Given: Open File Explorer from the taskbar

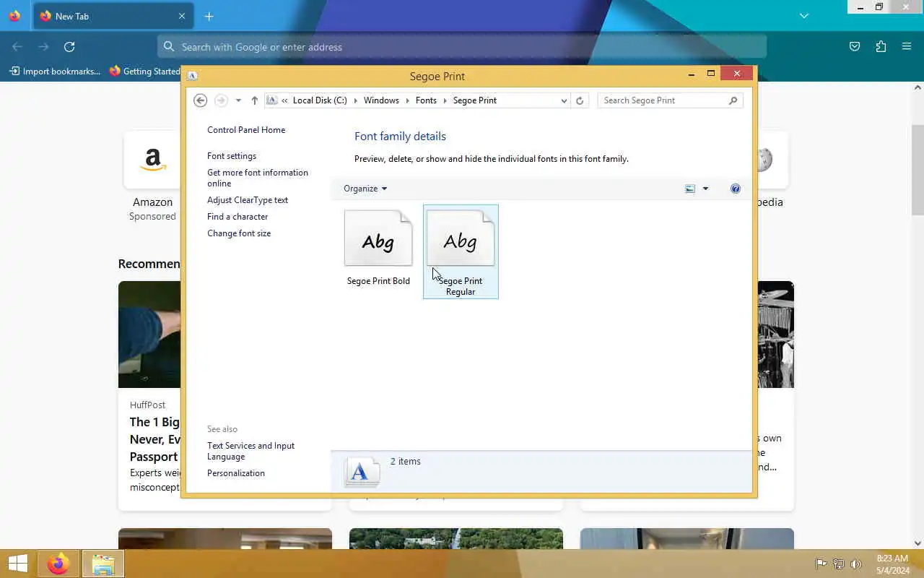Looking at the screenshot, I should [x=103, y=564].
